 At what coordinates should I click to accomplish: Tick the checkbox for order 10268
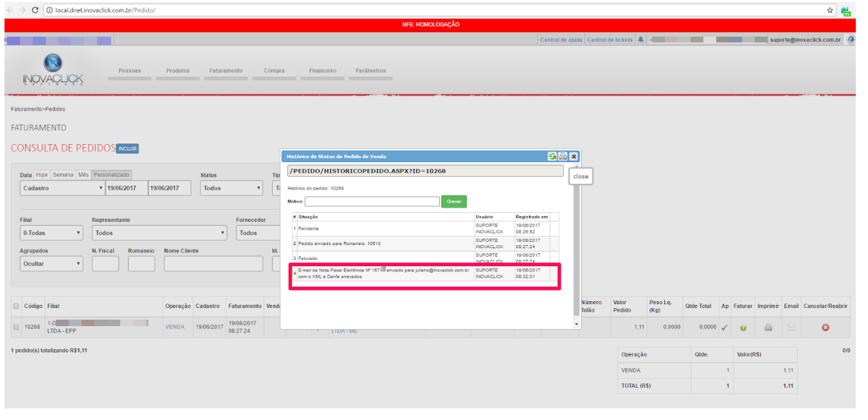tap(17, 327)
